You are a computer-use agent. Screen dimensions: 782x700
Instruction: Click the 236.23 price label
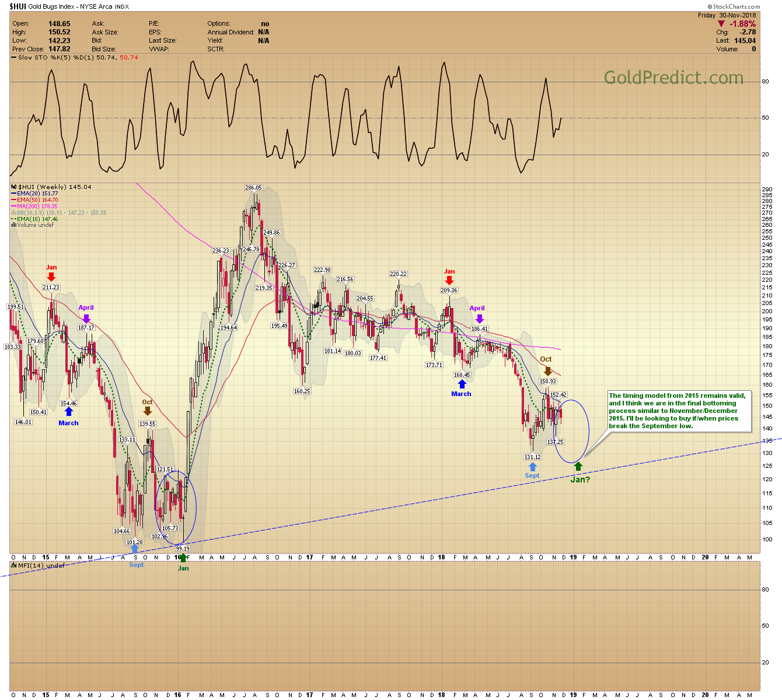[221, 251]
